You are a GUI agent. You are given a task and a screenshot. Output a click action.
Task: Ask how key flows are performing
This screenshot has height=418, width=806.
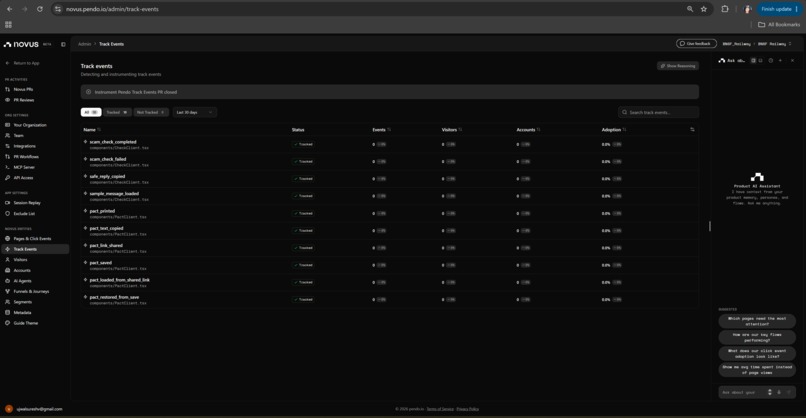[x=757, y=337]
